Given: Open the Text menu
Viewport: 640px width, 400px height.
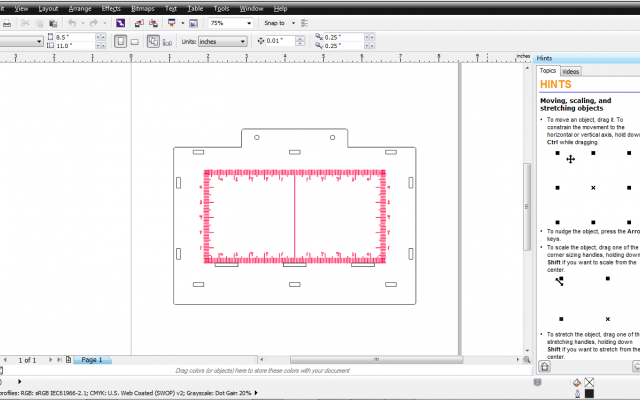Looking at the screenshot, I should pyautogui.click(x=171, y=9).
